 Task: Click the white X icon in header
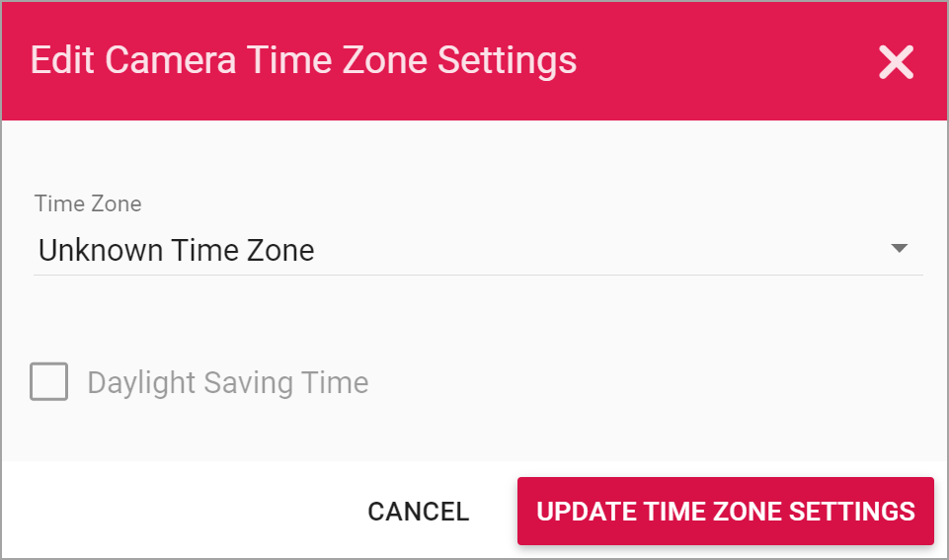(896, 62)
